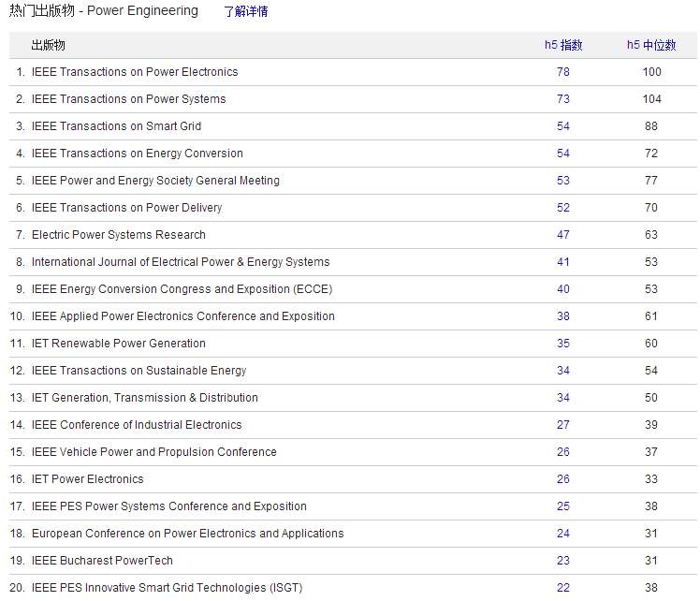This screenshot has width=700, height=601.
Task: Open h5 index 78 for Power Electronics
Action: (x=563, y=72)
